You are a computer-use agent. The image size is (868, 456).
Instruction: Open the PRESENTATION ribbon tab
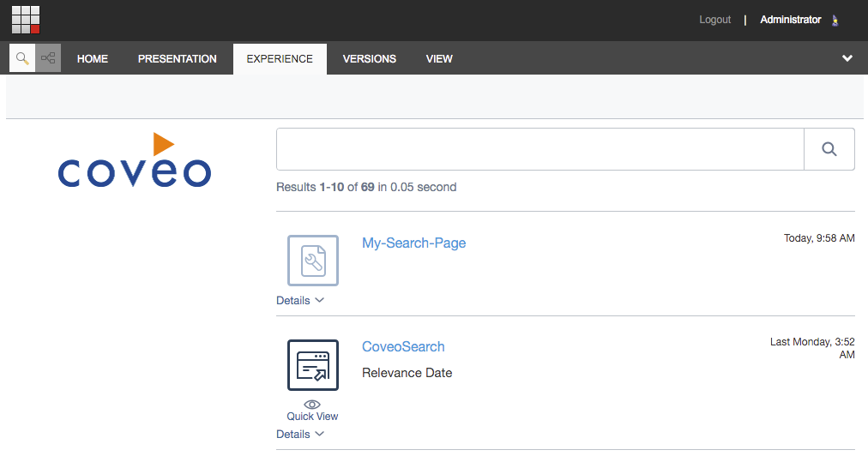point(178,58)
